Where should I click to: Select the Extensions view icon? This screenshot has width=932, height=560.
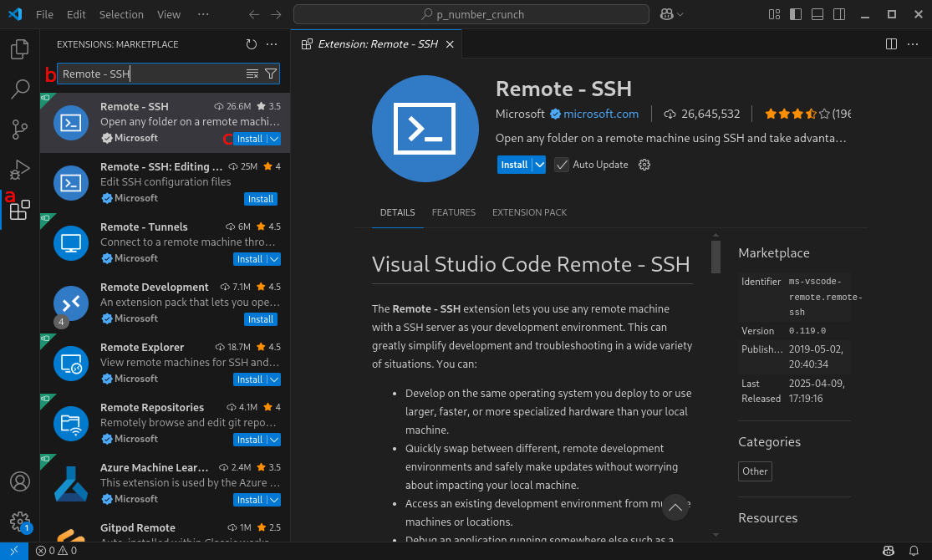pos(19,209)
